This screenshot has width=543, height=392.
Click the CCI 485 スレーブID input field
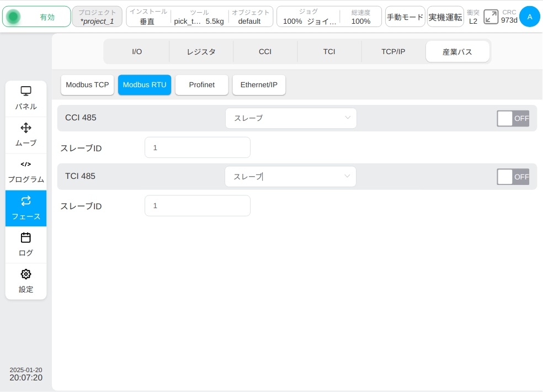coord(198,147)
